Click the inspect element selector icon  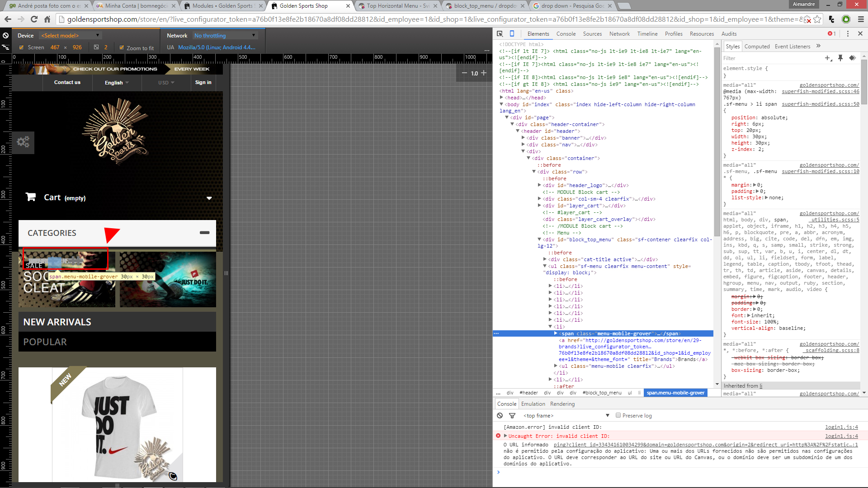point(500,34)
